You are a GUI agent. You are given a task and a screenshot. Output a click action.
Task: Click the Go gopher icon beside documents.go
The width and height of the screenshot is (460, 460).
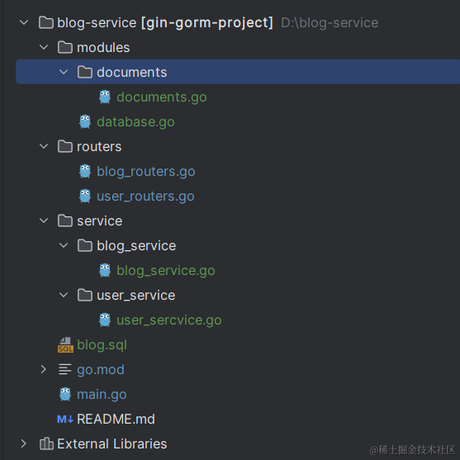(x=105, y=97)
